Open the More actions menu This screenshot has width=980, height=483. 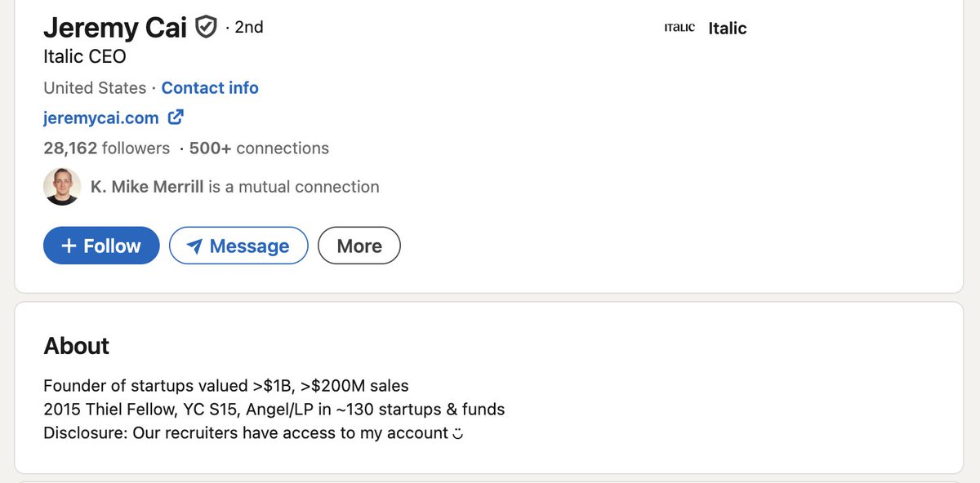pyautogui.click(x=359, y=246)
